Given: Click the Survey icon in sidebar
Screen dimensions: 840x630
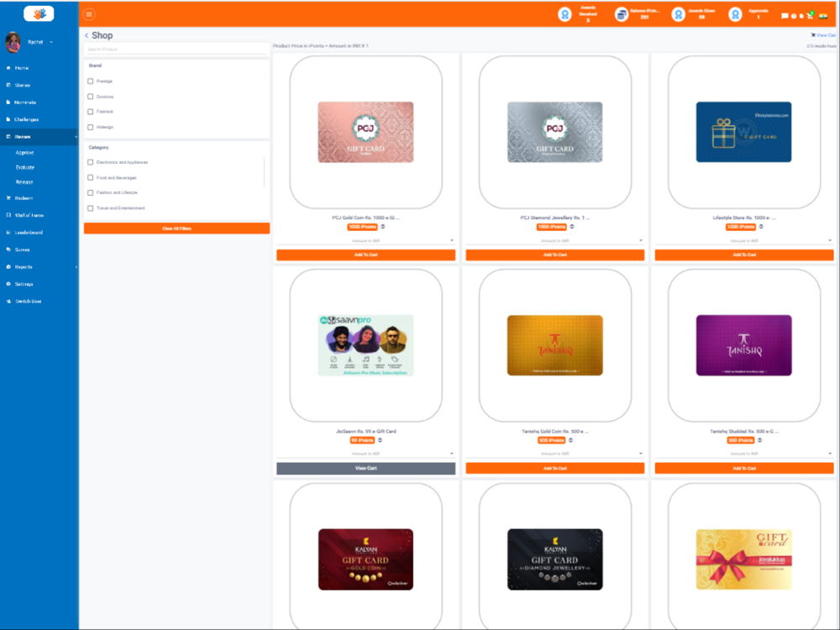Looking at the screenshot, I should point(8,249).
